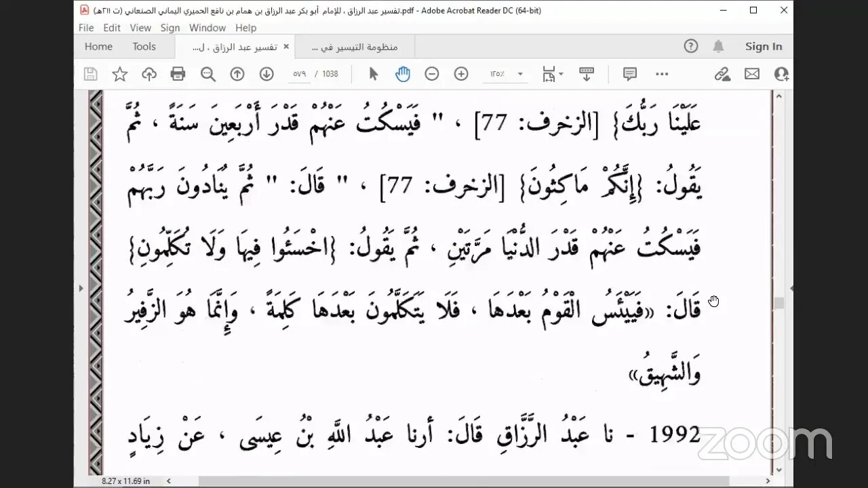Open notifications bell icon
The height and width of the screenshot is (488, 868).
(718, 46)
